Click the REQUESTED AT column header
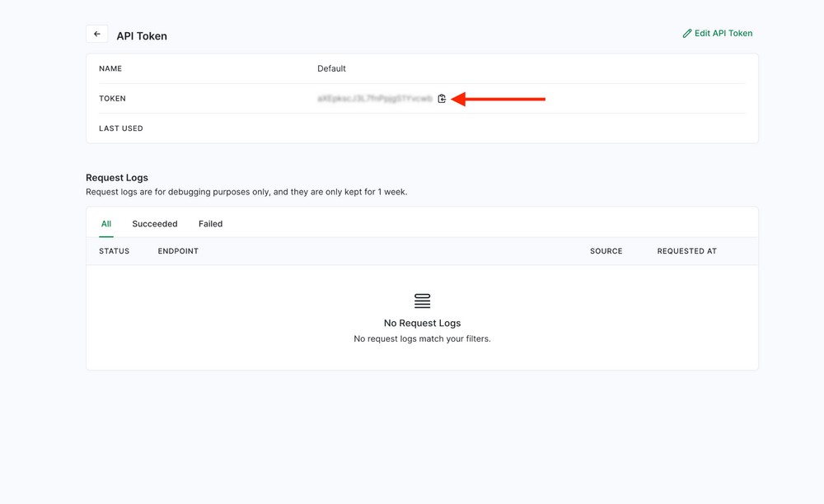The width and height of the screenshot is (824, 504). (687, 250)
